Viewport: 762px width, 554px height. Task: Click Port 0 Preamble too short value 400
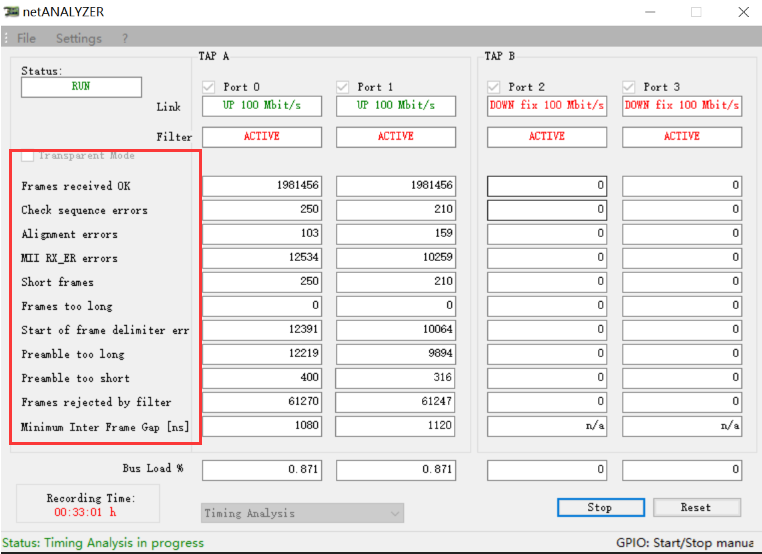tap(262, 378)
